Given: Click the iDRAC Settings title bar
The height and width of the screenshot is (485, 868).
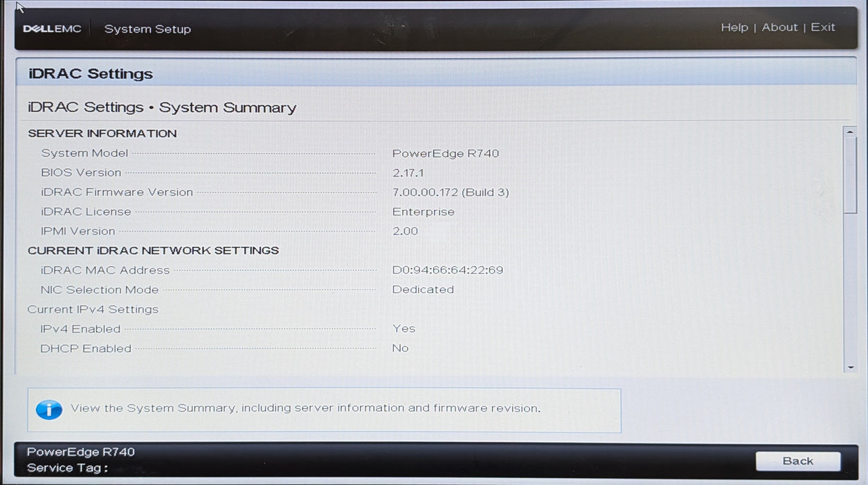Looking at the screenshot, I should [436, 73].
